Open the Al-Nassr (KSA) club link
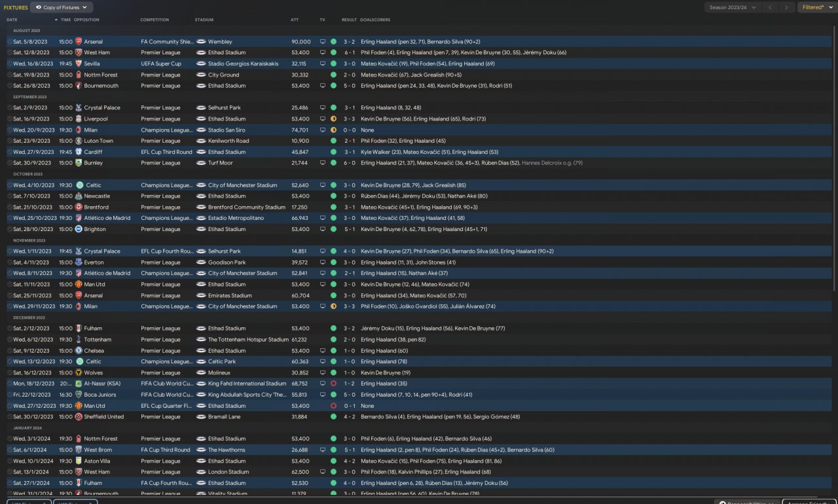The width and height of the screenshot is (838, 504). [x=103, y=384]
